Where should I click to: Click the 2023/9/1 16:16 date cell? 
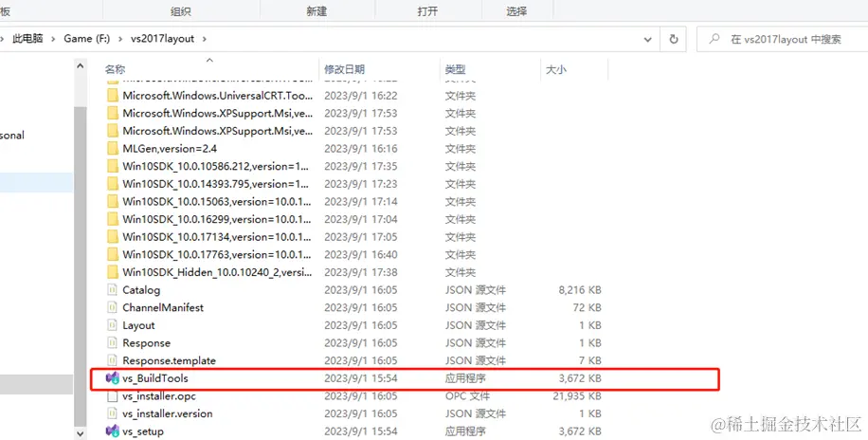click(361, 149)
